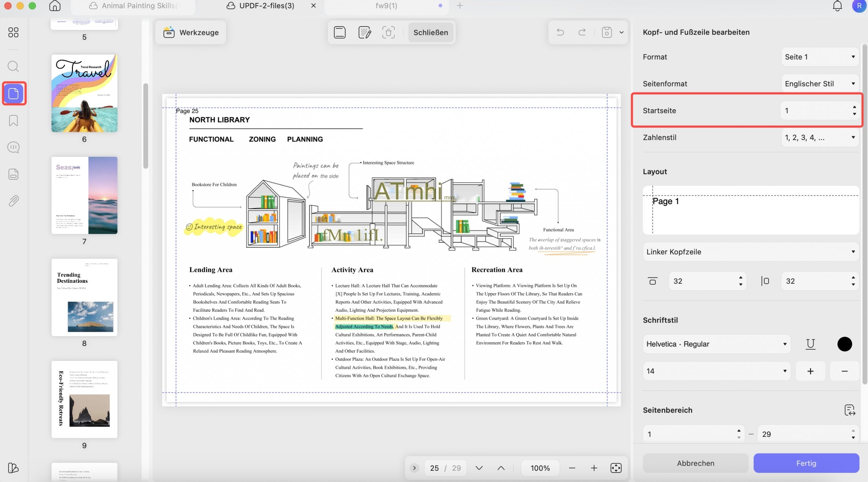The height and width of the screenshot is (482, 868).
Task: Select the header and footer tool icon
Action: coord(339,32)
